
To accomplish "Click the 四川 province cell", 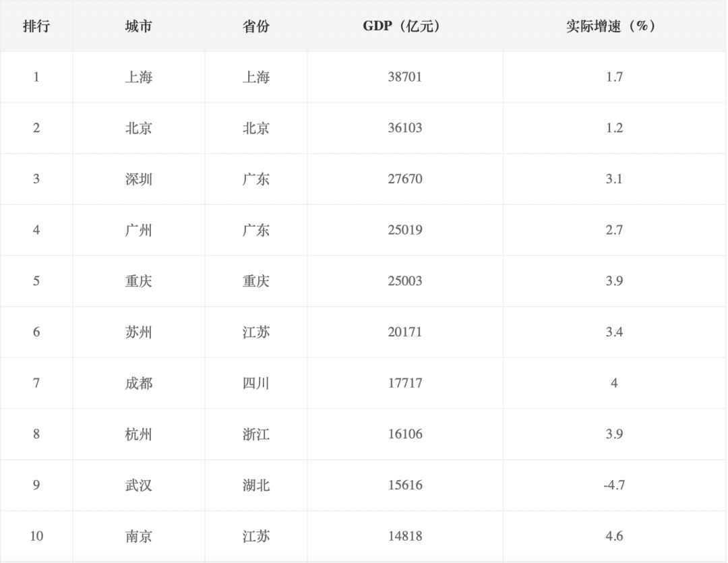I will (x=256, y=383).
